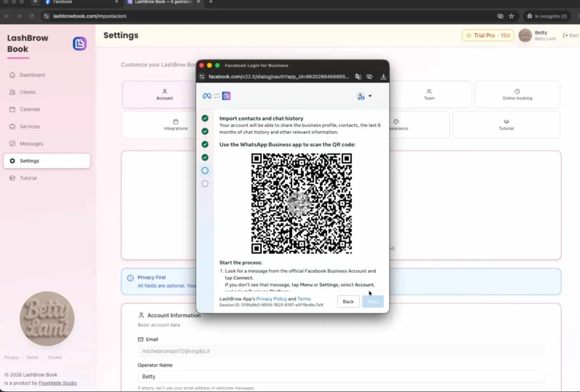The height and width of the screenshot is (392, 580).
Task: Click the In incognito indicator
Action: point(547,16)
